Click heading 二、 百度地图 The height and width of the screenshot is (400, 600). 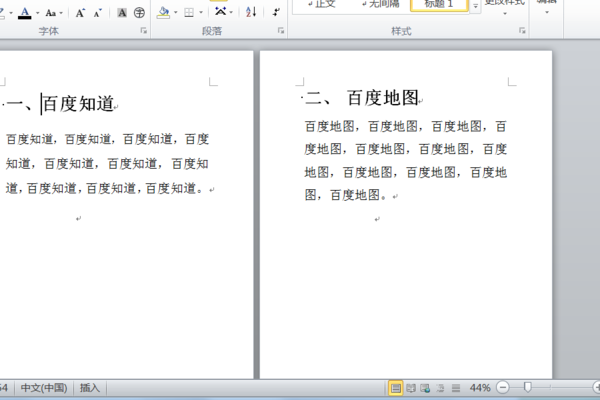(x=362, y=98)
